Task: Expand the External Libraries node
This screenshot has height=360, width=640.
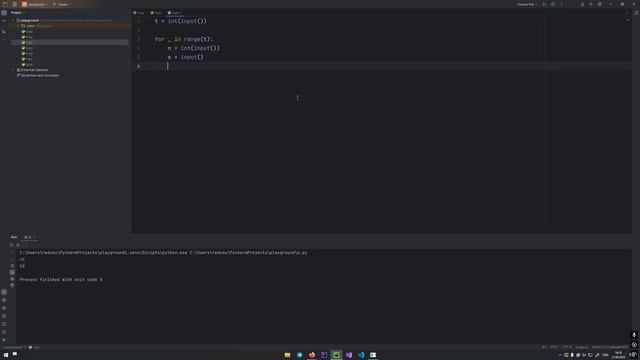Action: tap(13, 70)
